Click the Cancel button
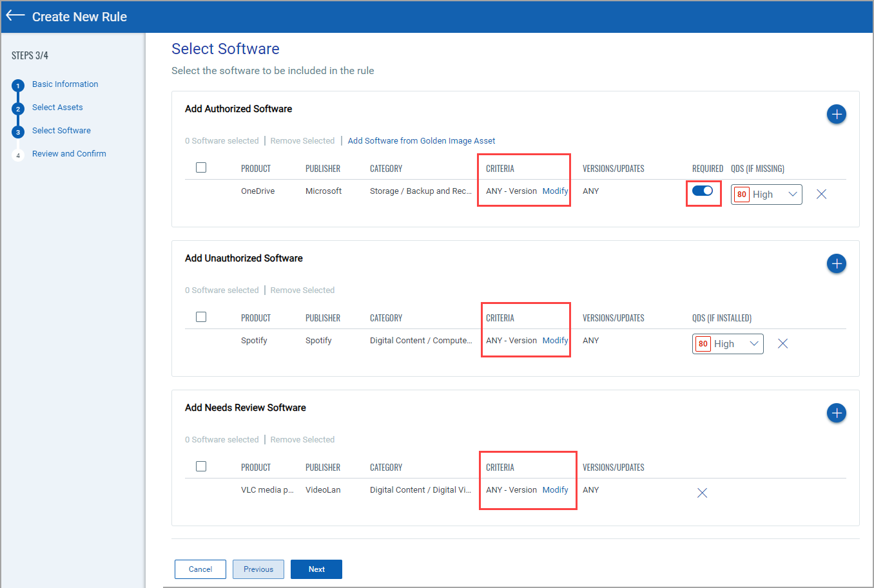The image size is (874, 588). coord(200,569)
